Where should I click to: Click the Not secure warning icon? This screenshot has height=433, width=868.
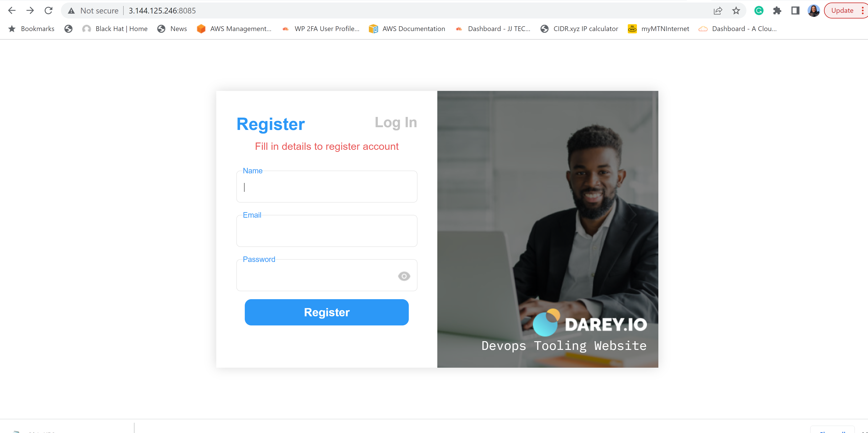(71, 11)
